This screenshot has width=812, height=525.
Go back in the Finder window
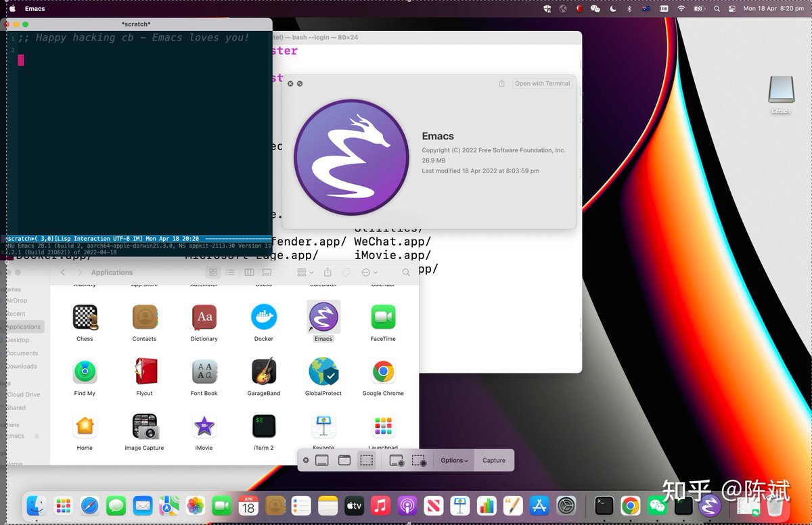63,272
